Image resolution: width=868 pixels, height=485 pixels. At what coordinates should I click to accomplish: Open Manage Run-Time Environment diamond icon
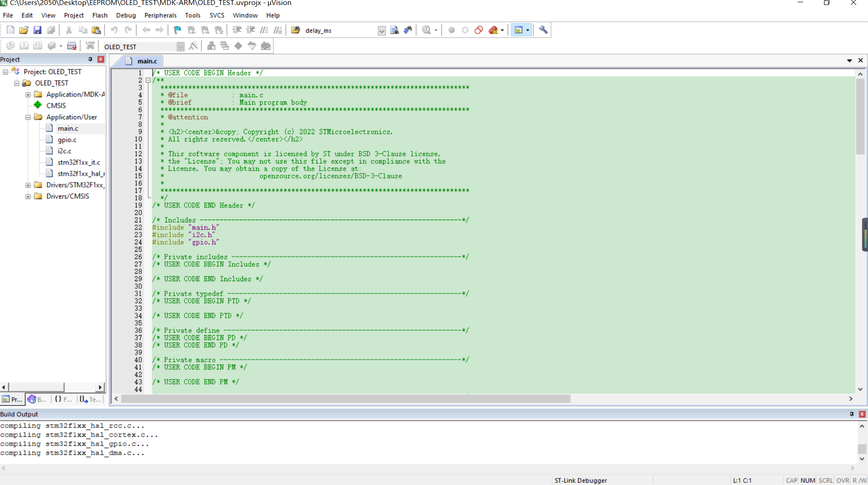click(238, 46)
